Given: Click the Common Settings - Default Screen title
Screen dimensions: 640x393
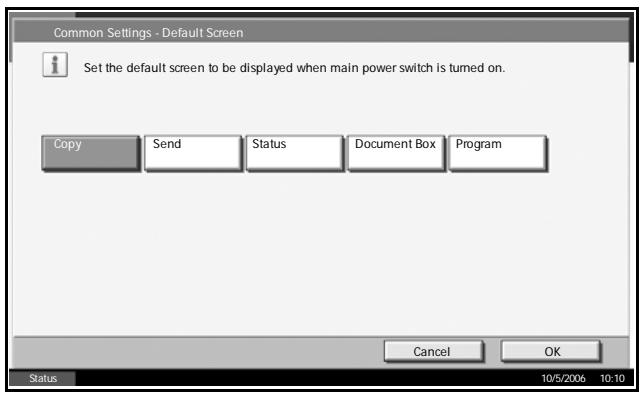Looking at the screenshot, I should click(149, 33).
